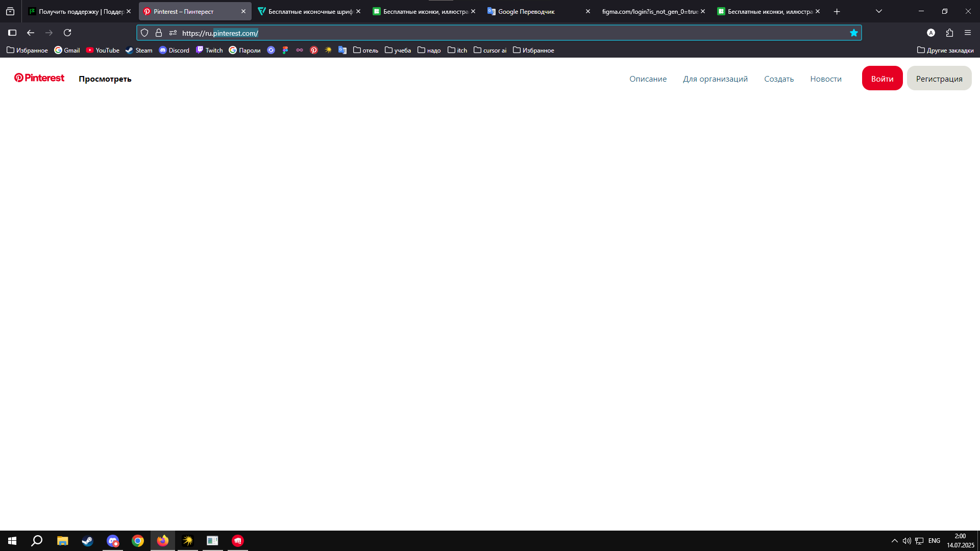Open the Twitch bookmark
980x551 pixels.
(x=209, y=50)
